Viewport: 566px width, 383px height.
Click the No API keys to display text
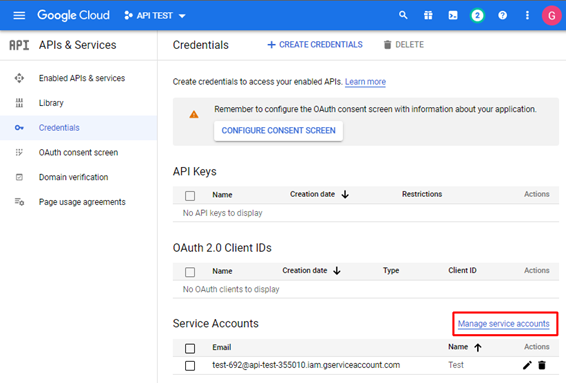pos(222,213)
